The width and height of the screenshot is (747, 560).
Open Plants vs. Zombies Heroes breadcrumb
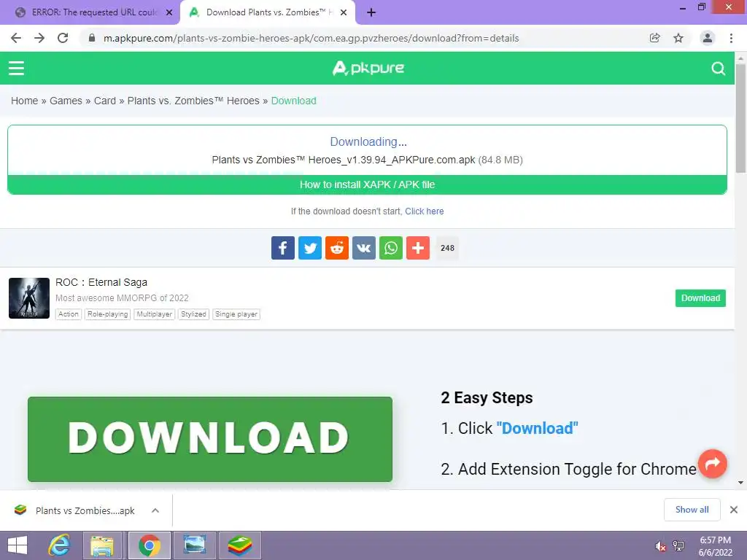pos(193,101)
